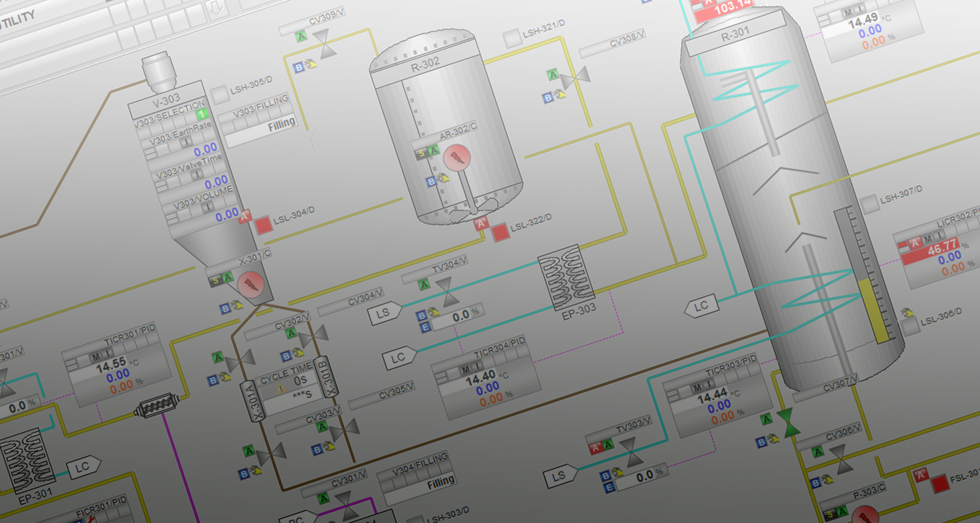Screen dimensions: 980x523
Task: Click the CV301/V valve symbol
Action: point(347,506)
